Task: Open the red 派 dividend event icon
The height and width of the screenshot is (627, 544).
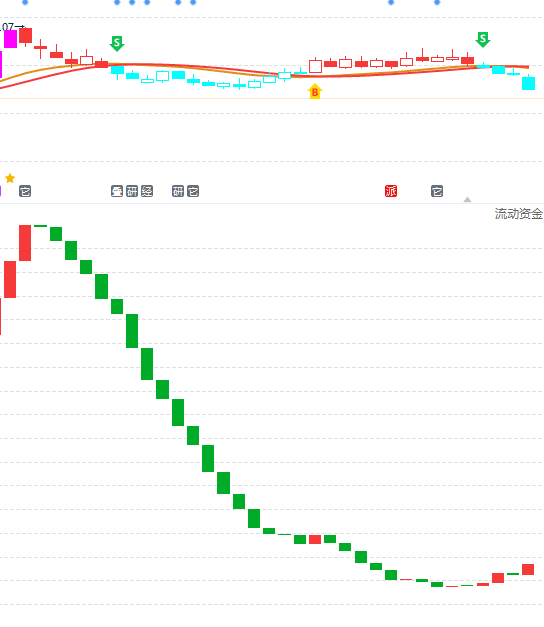Action: point(391,192)
